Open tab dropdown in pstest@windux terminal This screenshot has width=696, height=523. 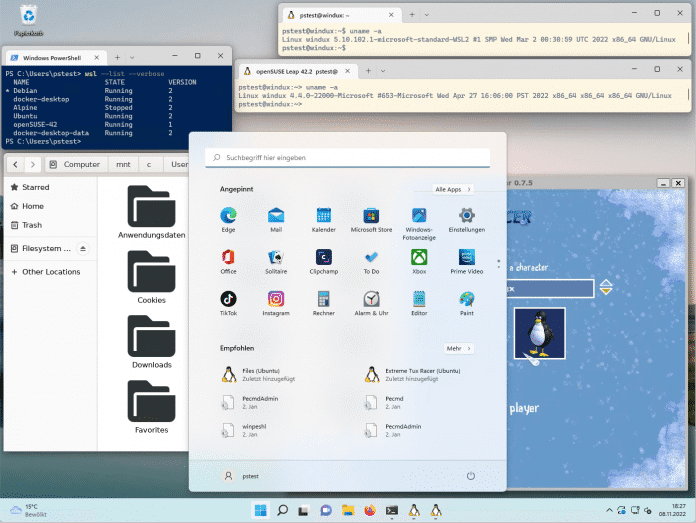click(x=427, y=15)
